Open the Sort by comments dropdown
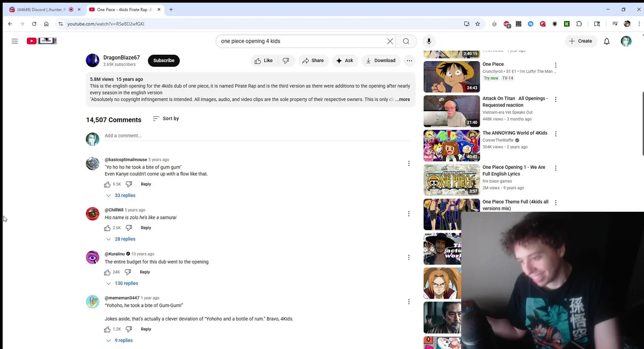The width and height of the screenshot is (644, 349). coord(166,118)
